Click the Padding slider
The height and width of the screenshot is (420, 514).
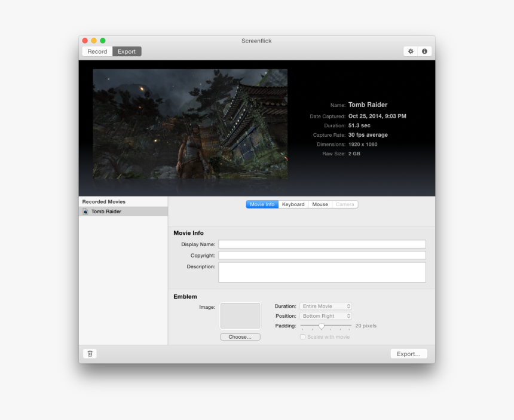click(x=326, y=326)
